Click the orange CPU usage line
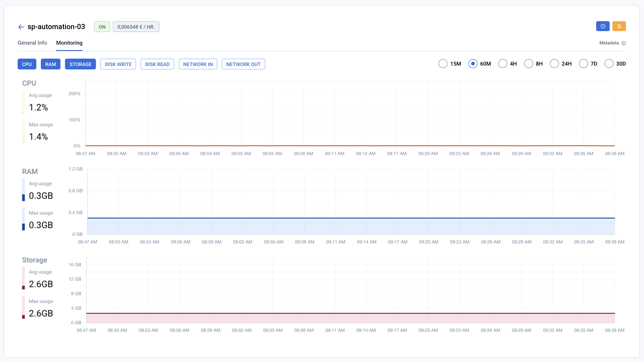This screenshot has height=362, width=644. pos(350,146)
